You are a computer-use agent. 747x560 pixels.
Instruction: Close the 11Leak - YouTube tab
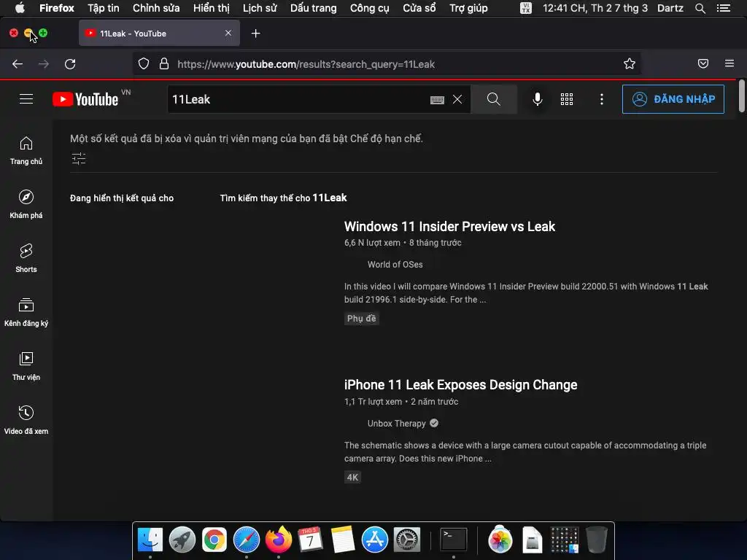228,33
